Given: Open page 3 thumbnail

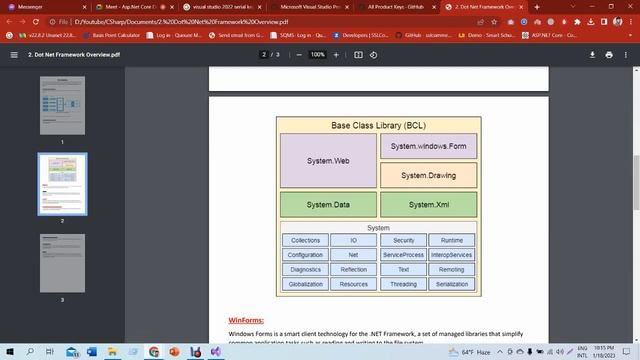Looking at the screenshot, I should tap(62, 263).
